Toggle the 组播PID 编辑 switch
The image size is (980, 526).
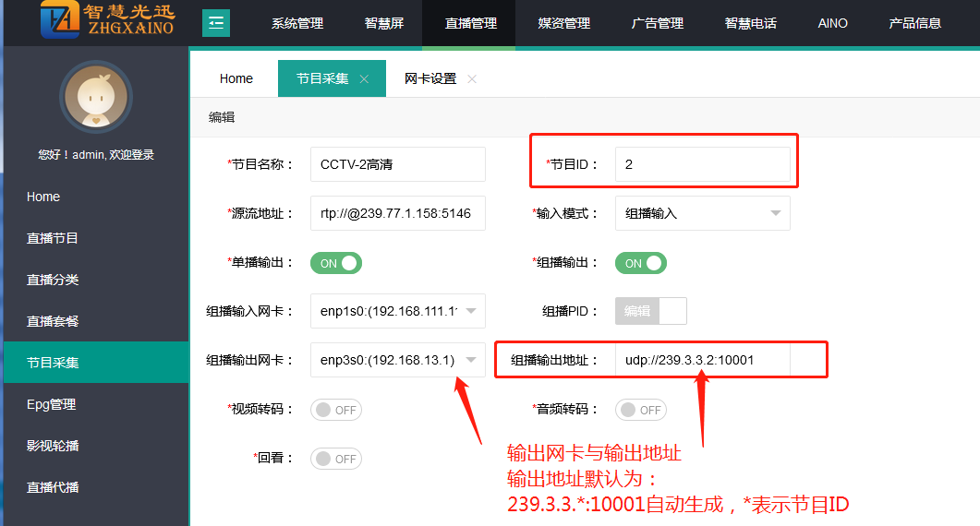(651, 311)
